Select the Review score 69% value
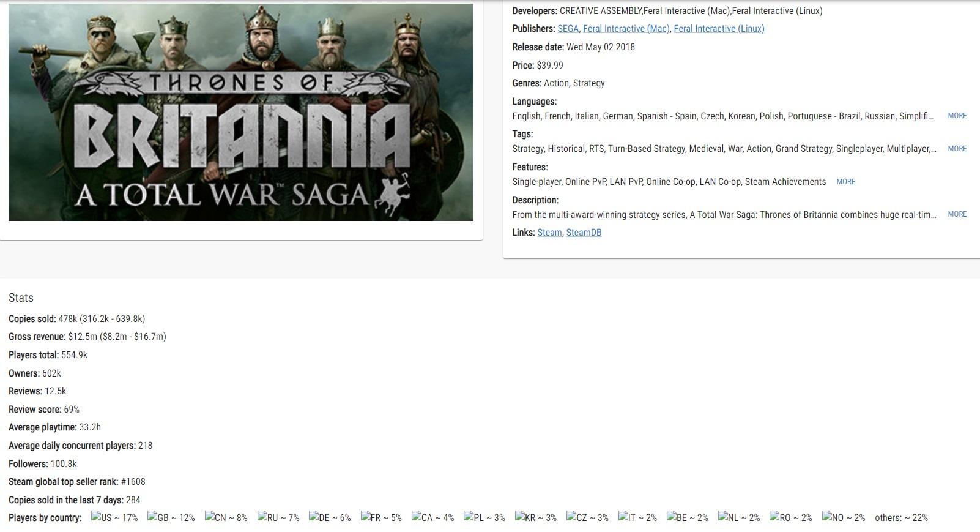Viewport: 980px width, 532px height. tap(72, 410)
